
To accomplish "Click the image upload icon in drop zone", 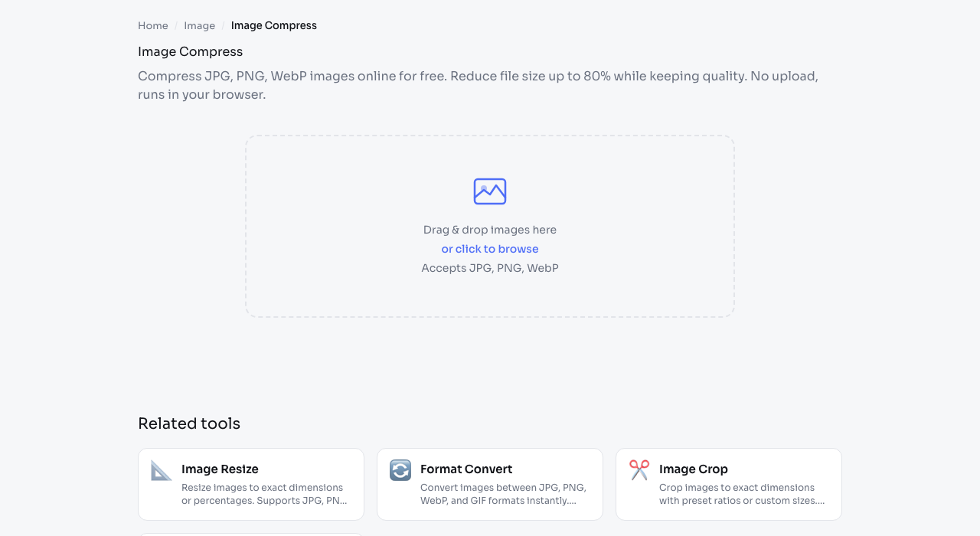I will point(490,191).
